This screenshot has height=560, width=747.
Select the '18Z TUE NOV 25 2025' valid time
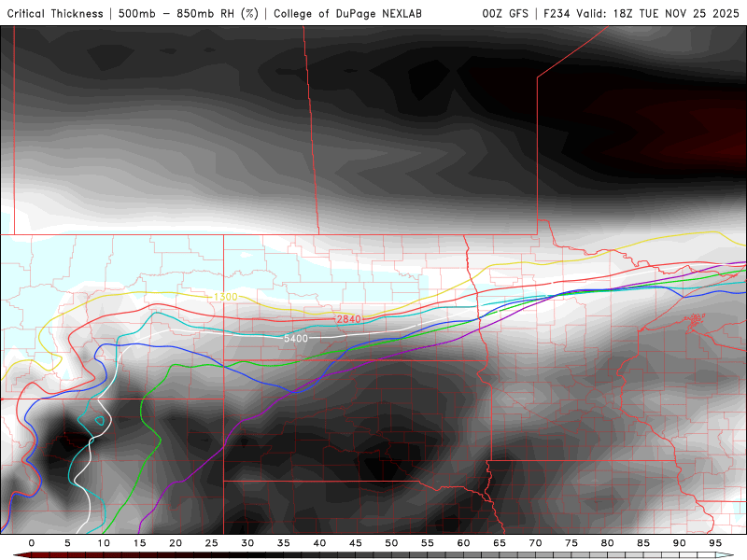tap(676, 14)
